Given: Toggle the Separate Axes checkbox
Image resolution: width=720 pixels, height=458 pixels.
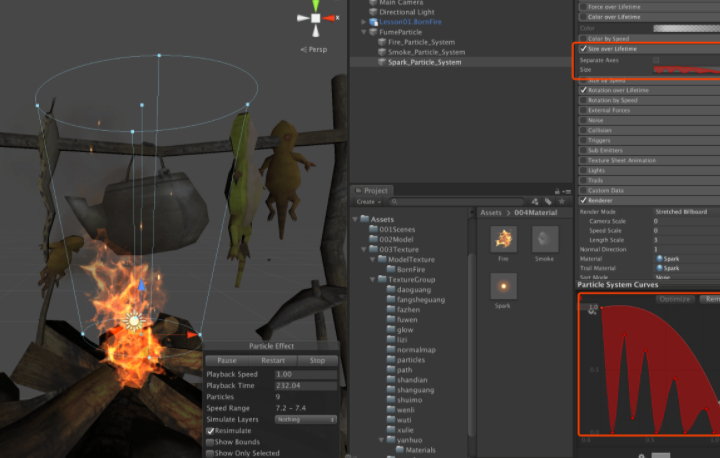Looking at the screenshot, I should click(x=656, y=60).
